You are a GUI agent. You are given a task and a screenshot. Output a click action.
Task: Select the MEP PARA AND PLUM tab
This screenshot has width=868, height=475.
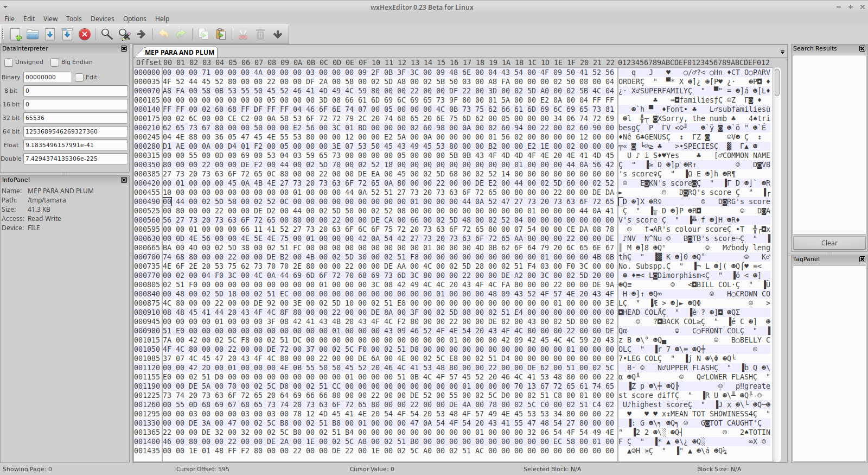pyautogui.click(x=180, y=52)
